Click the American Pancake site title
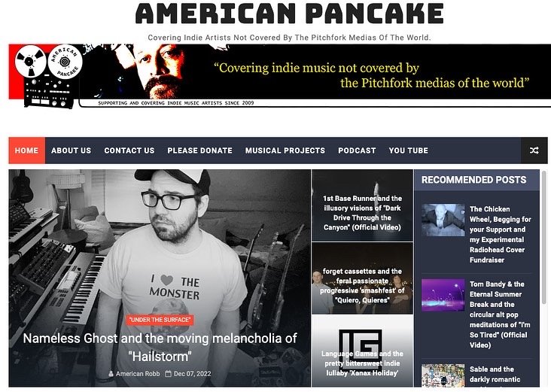Viewport: 551px width, 392px height. click(289, 14)
